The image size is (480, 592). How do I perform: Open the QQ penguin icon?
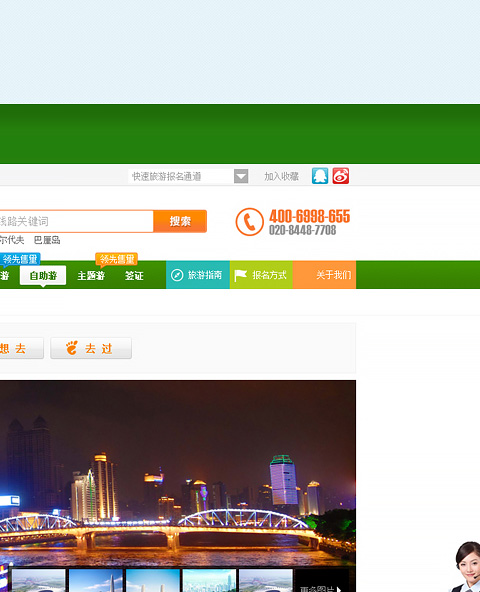[320, 176]
